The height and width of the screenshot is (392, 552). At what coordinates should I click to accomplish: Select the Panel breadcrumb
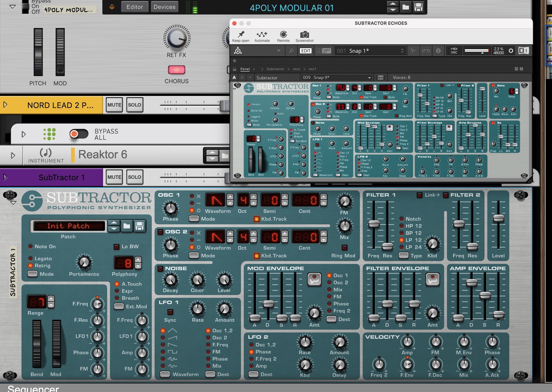click(x=245, y=69)
